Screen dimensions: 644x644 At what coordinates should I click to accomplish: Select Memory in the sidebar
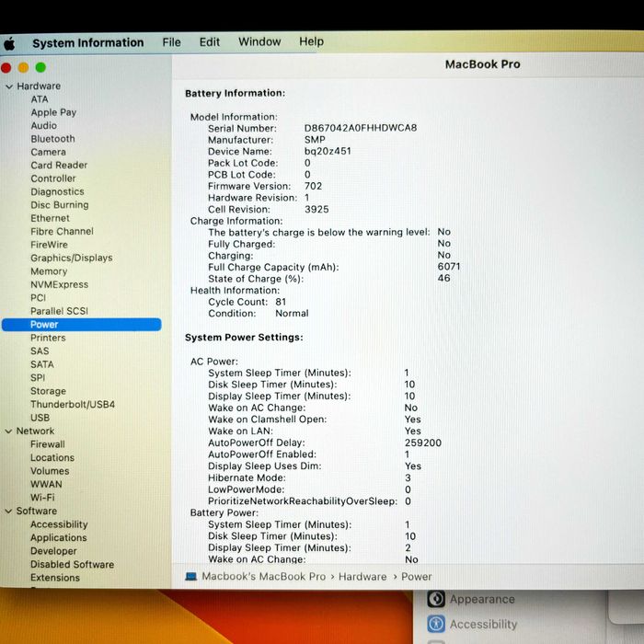pos(49,271)
